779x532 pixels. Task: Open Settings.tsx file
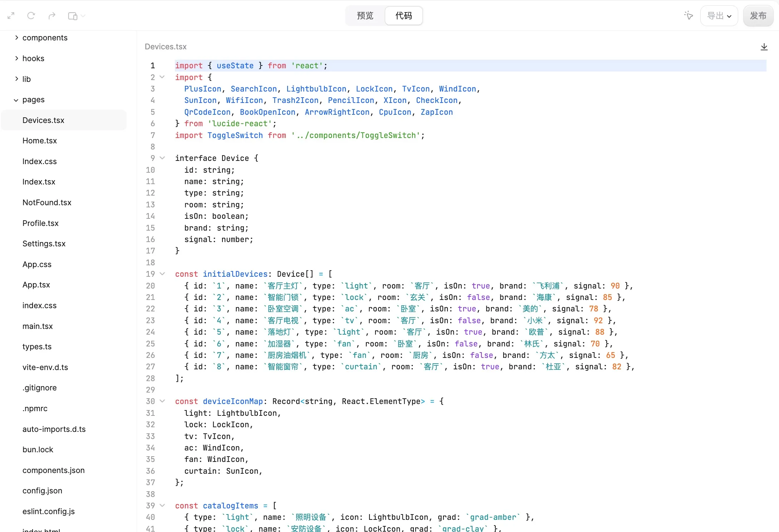click(44, 244)
